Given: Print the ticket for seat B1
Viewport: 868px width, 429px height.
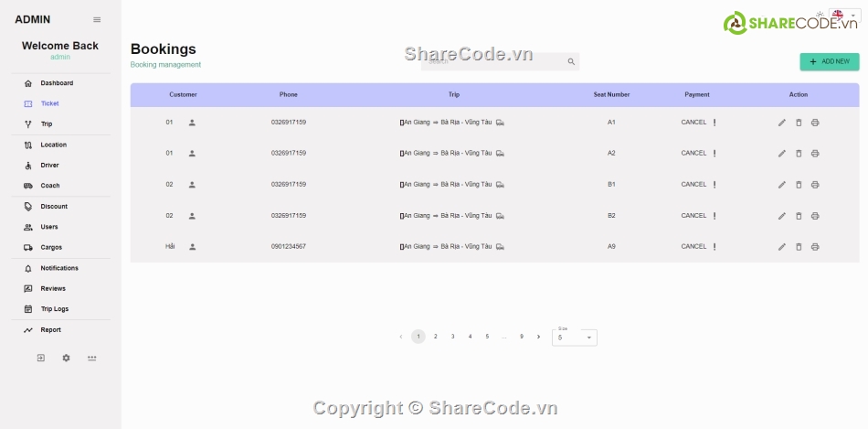Looking at the screenshot, I should (815, 185).
